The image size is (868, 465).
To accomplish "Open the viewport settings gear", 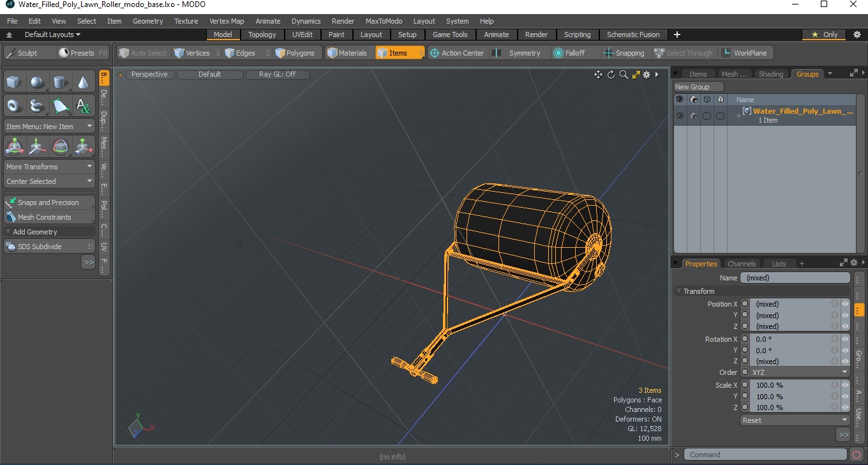I will tap(647, 75).
